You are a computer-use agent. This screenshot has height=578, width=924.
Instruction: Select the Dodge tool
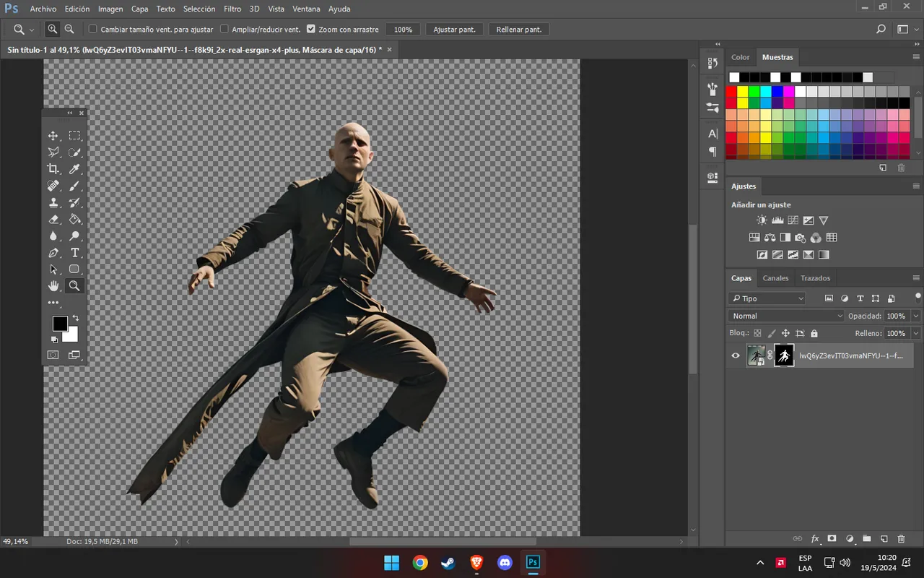coord(74,236)
